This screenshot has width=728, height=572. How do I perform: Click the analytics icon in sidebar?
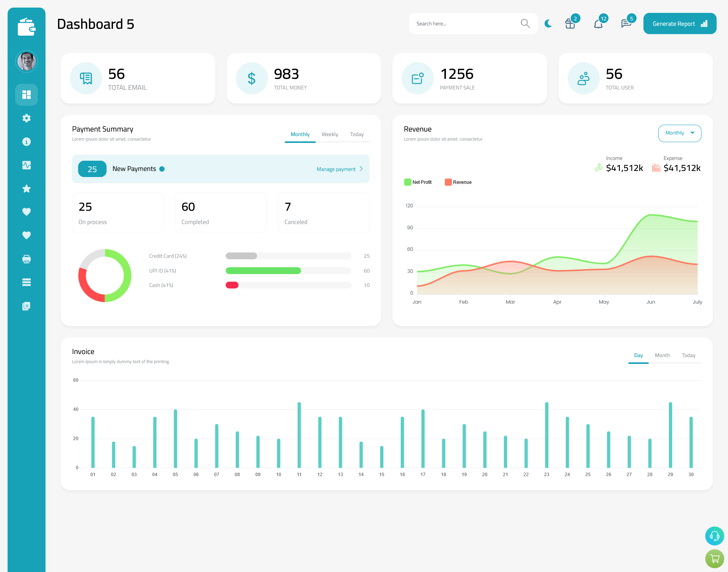[x=27, y=165]
